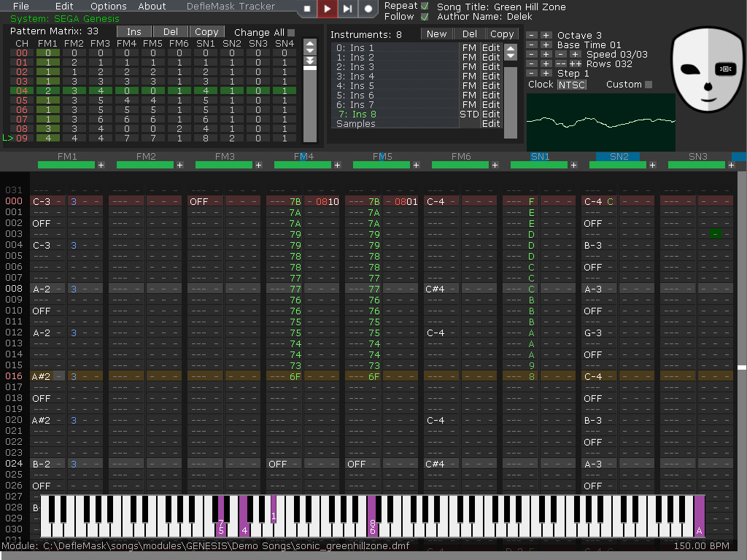Click the Play song button

click(x=328, y=9)
